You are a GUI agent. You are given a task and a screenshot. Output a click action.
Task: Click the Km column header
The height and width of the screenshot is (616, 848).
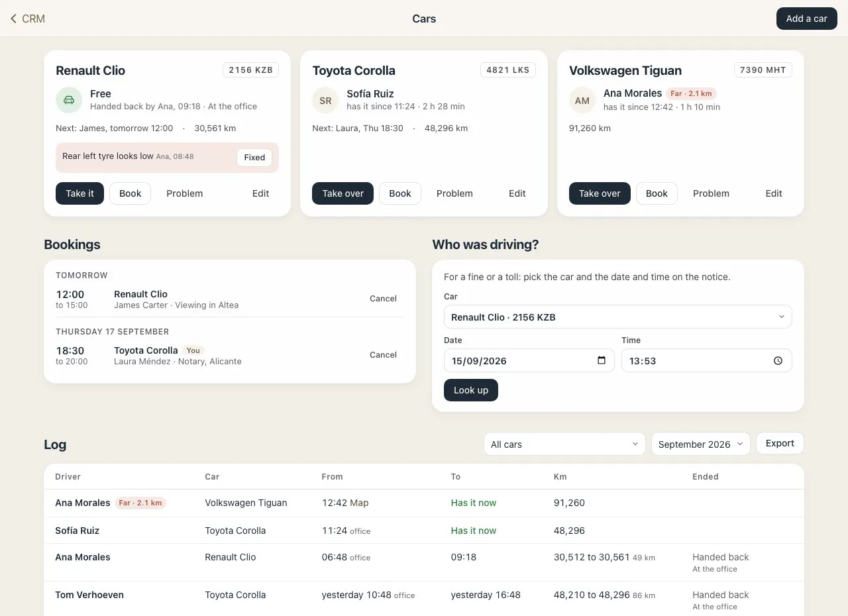pos(560,476)
